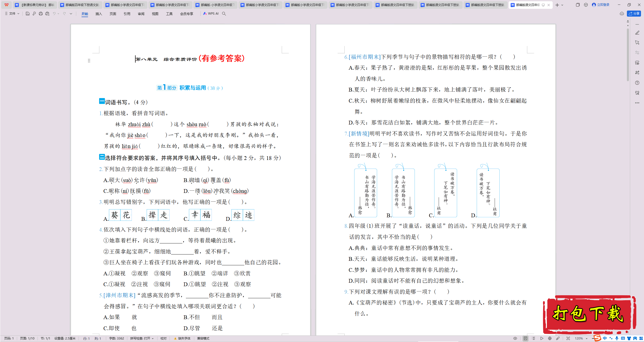The width and height of the screenshot is (644, 342).
Task: Click the sidebar settings sliders icon
Action: point(637,53)
